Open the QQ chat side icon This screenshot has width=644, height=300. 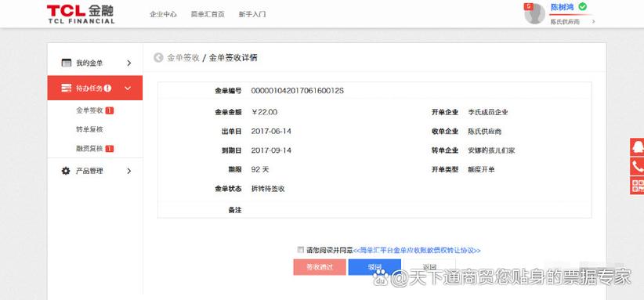pos(637,147)
